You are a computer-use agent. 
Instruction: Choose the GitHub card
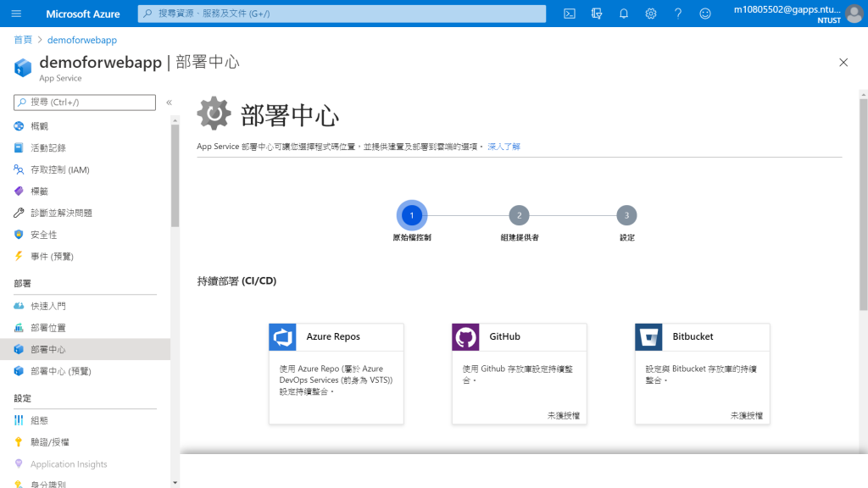click(520, 374)
